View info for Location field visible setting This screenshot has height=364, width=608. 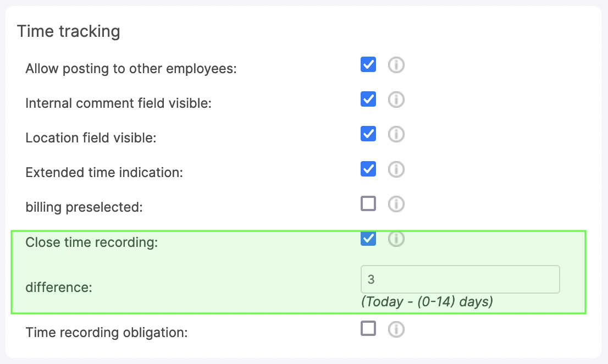point(396,134)
